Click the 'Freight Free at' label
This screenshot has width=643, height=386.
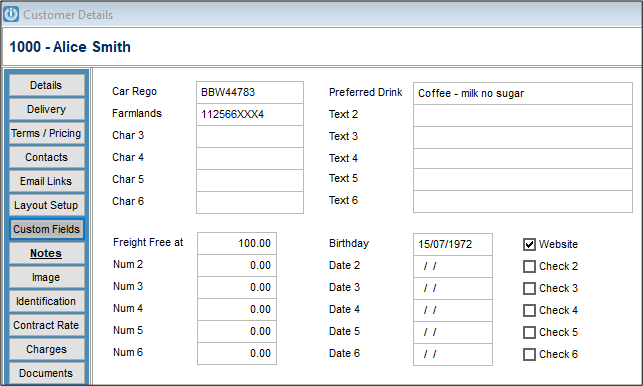[x=148, y=242]
